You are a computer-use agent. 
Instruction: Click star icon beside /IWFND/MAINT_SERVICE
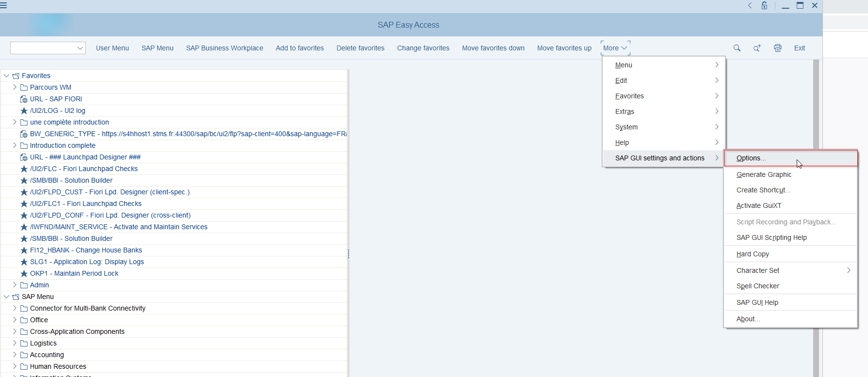click(24, 227)
